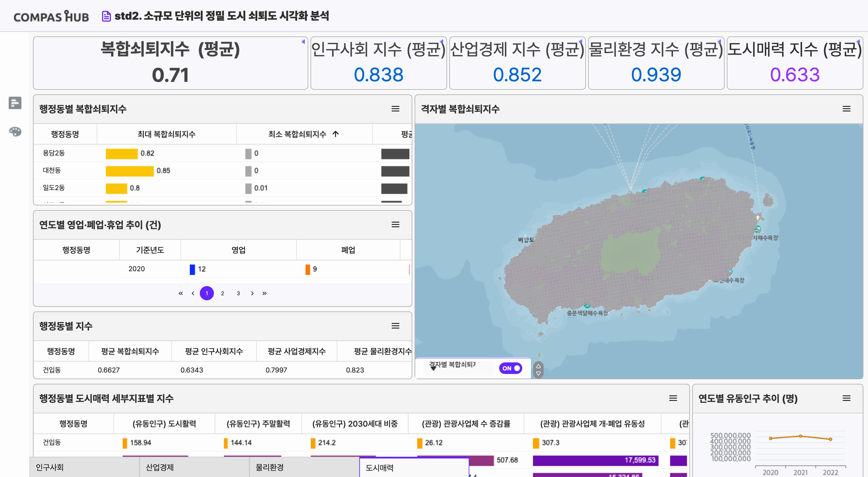Image resolution: width=868 pixels, height=477 pixels.
Task: Click corner marker on 인구사회 지수 card
Action: [442, 42]
